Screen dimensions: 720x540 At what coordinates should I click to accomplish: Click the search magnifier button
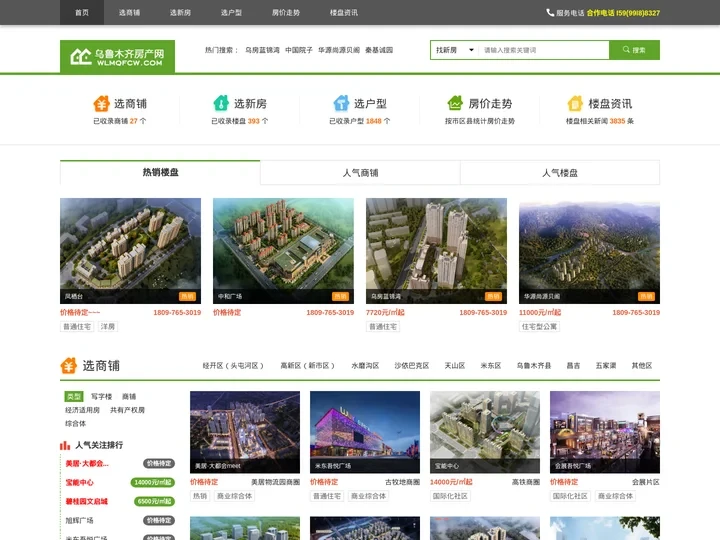pyautogui.click(x=634, y=50)
